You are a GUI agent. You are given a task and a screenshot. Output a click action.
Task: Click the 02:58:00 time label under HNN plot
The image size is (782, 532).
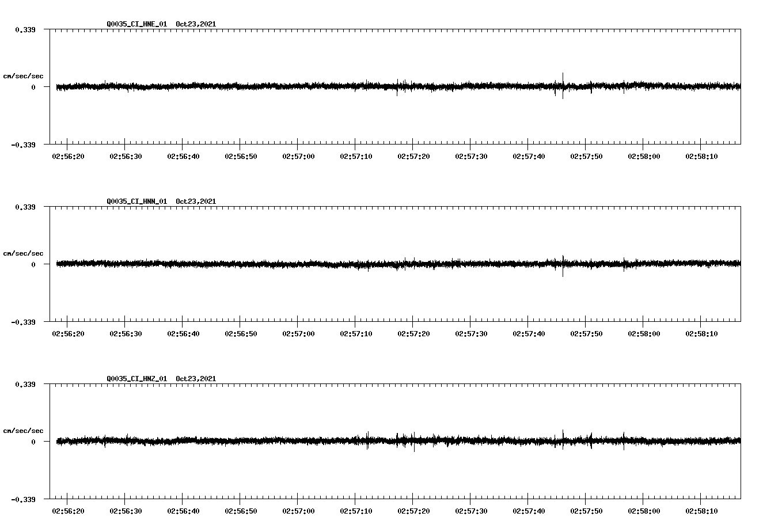click(x=644, y=334)
